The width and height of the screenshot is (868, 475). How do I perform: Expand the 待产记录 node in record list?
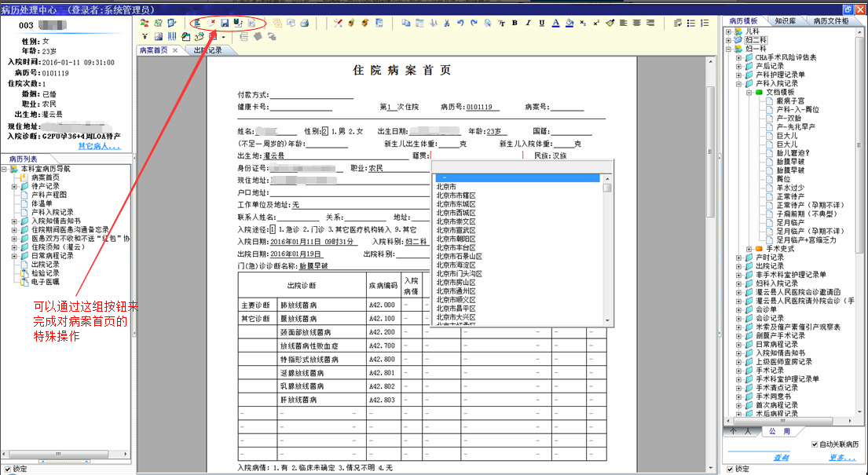[14, 186]
